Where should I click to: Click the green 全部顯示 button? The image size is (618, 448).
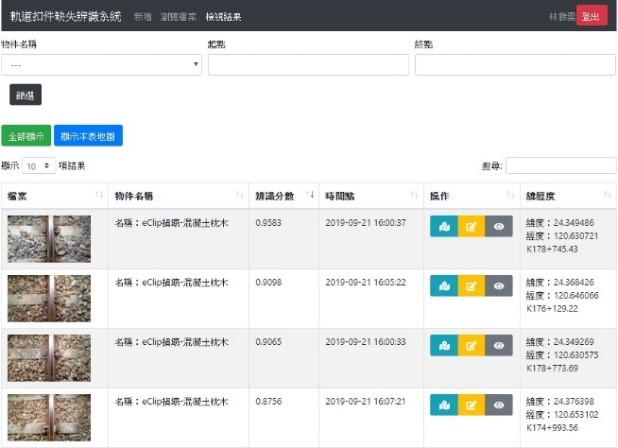tap(25, 135)
